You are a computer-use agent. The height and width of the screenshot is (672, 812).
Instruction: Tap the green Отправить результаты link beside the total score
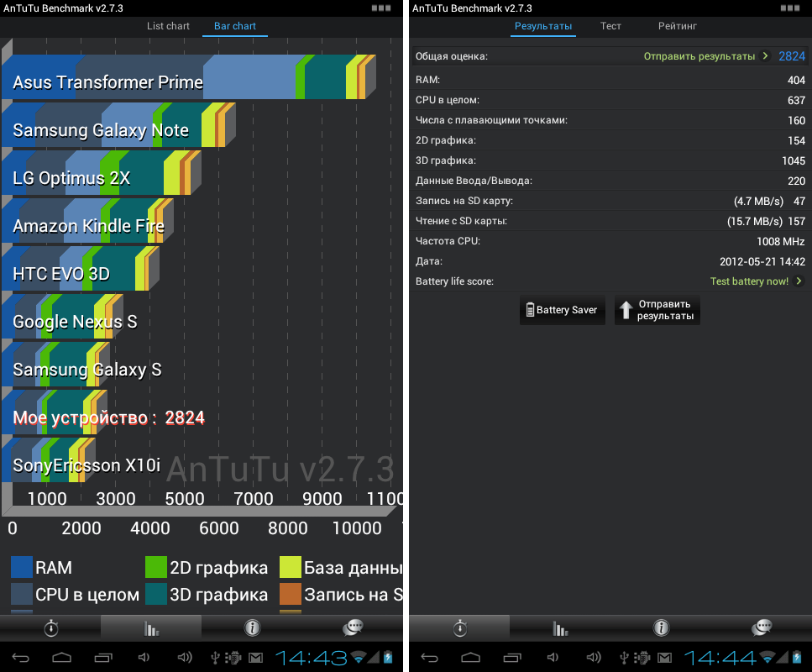705,56
